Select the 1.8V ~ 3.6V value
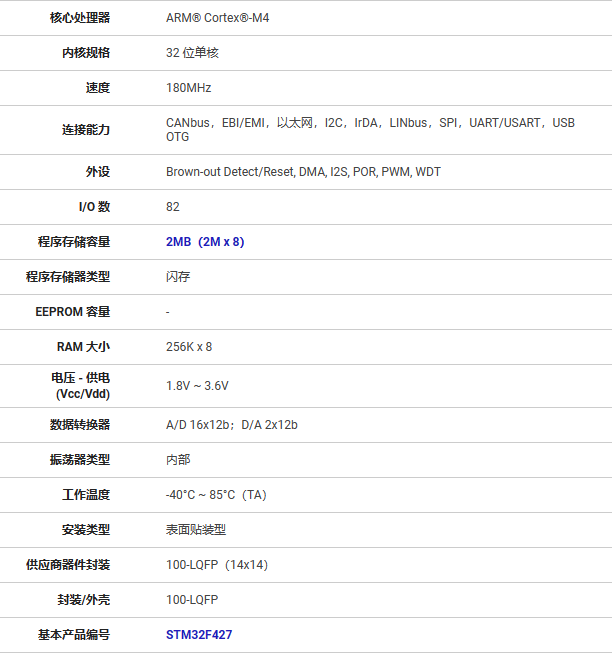The image size is (612, 655). click(x=198, y=386)
